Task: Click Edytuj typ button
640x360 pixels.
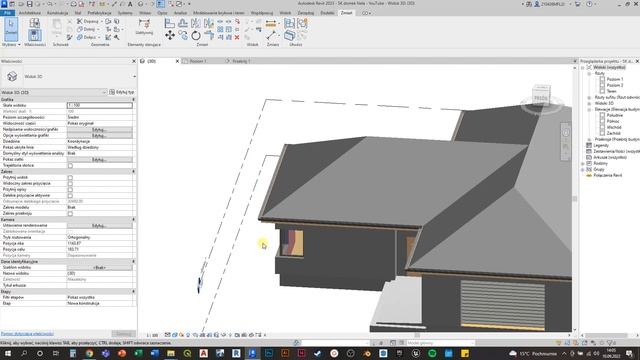Action: pyautogui.click(x=122, y=93)
